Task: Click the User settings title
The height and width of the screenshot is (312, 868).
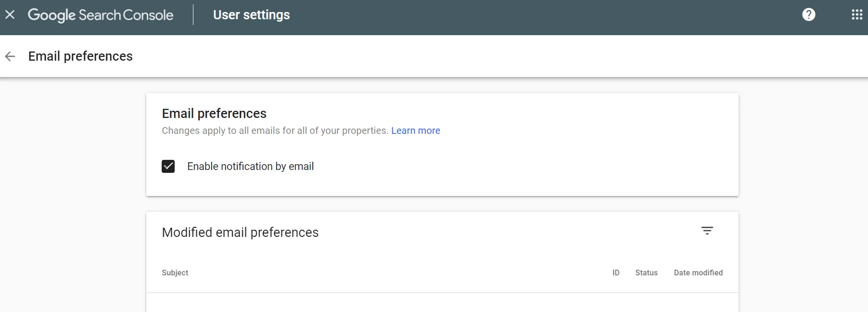Action: pos(251,15)
